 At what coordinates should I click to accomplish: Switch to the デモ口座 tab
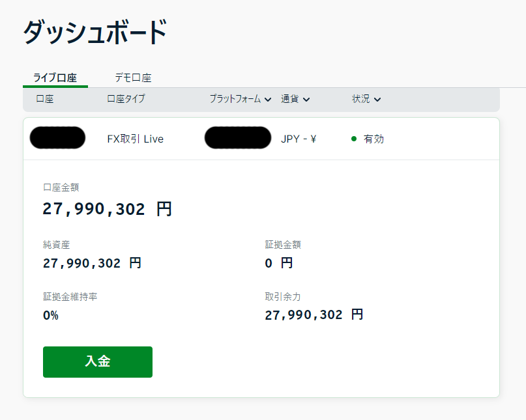(x=133, y=77)
